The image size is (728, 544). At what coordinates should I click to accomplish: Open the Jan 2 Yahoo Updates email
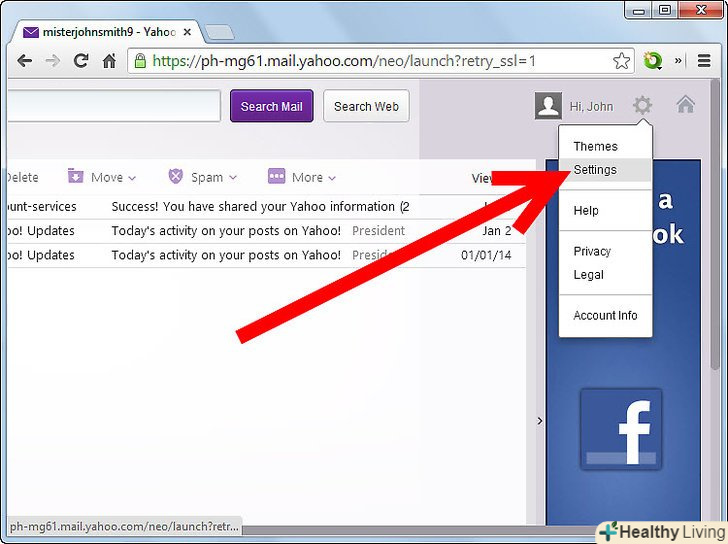click(x=266, y=231)
